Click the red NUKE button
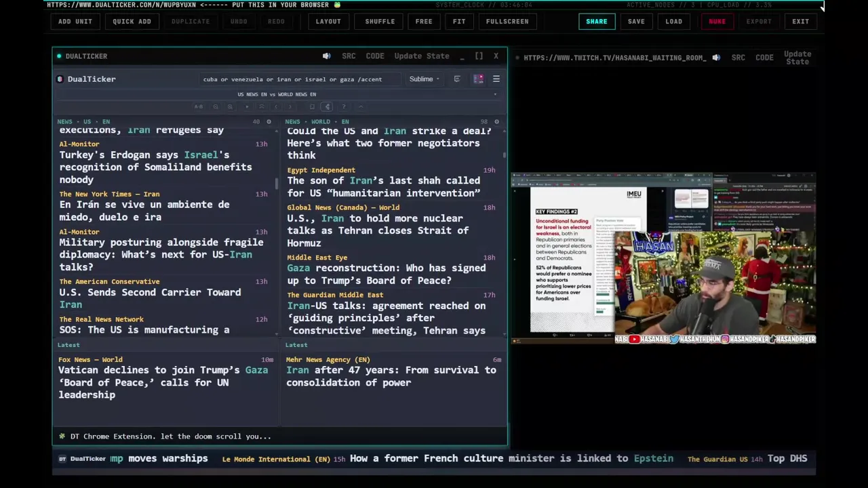Viewport: 868px width, 488px height. pyautogui.click(x=717, y=22)
